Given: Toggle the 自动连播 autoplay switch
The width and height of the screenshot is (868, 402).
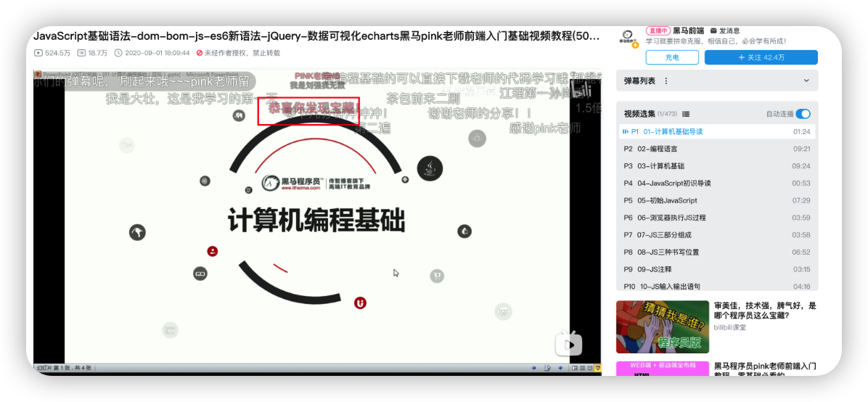Looking at the screenshot, I should click(x=803, y=114).
